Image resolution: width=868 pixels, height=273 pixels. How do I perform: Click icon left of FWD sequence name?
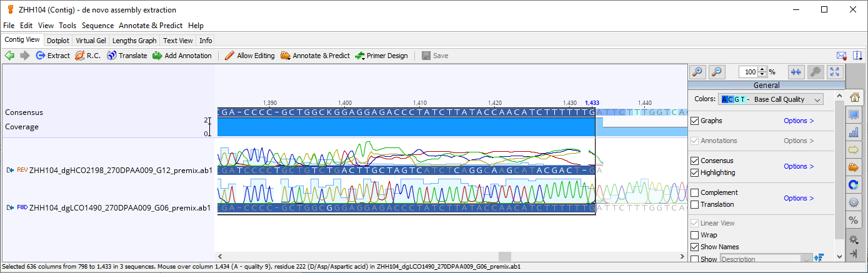(10, 207)
